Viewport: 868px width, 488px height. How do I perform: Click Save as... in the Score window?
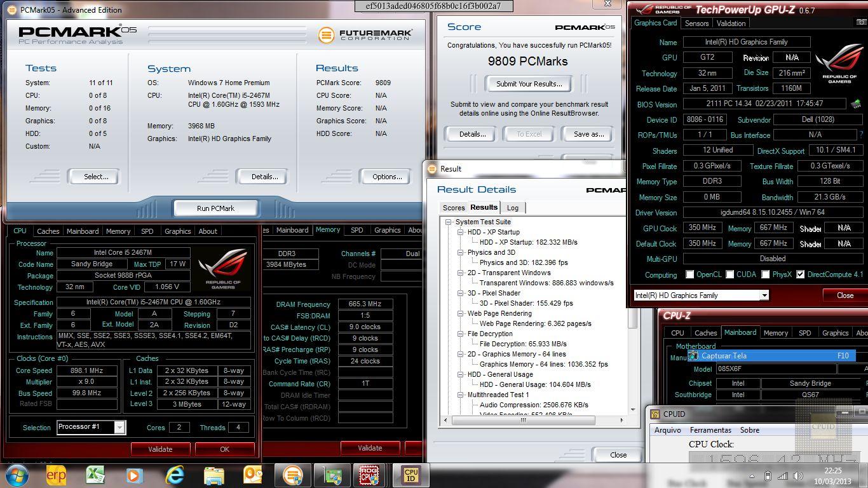[x=588, y=134]
